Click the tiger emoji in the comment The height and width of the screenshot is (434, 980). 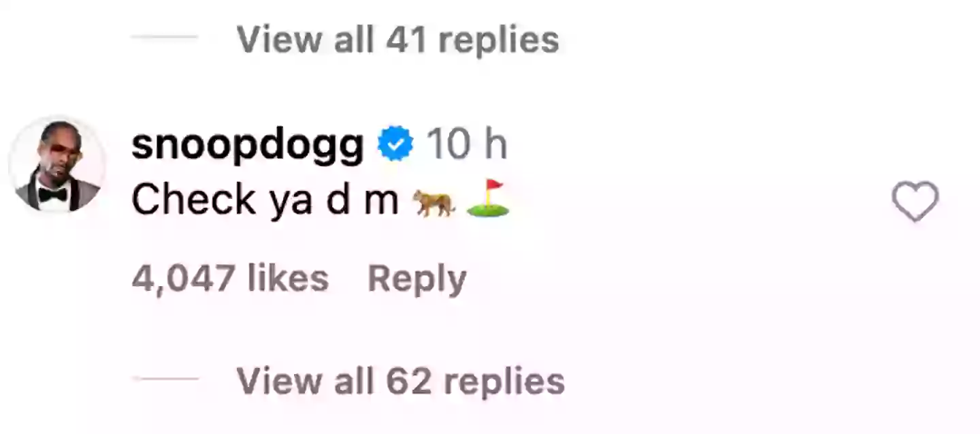pos(436,200)
